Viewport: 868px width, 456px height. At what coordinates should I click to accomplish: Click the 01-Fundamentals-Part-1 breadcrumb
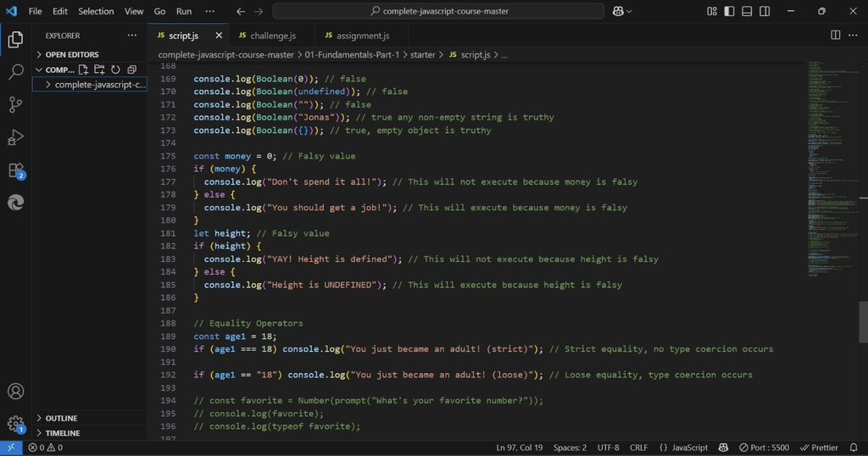pyautogui.click(x=352, y=55)
